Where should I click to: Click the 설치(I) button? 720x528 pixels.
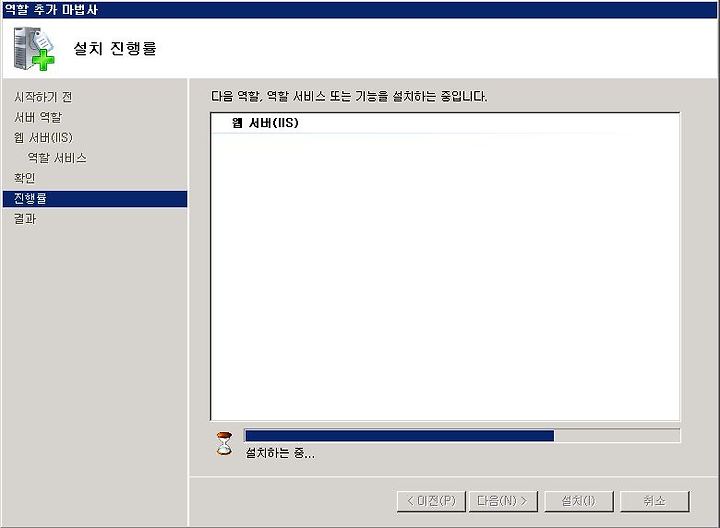pos(579,501)
